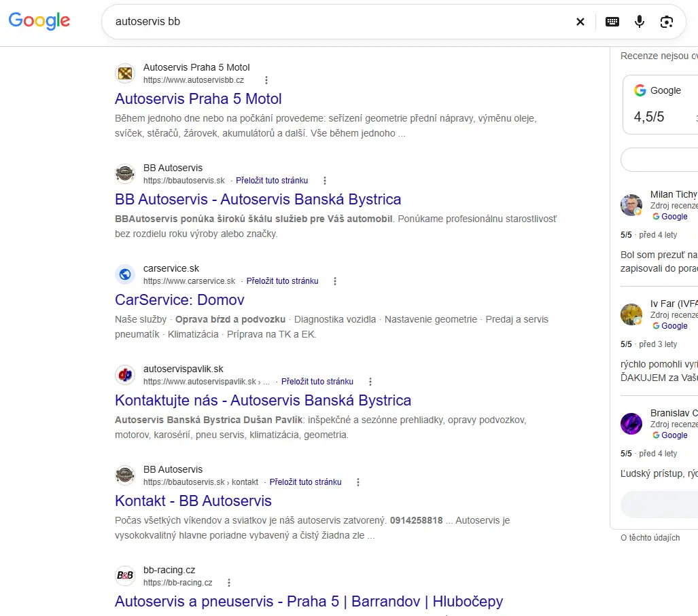This screenshot has width=698, height=616.
Task: Click bb-racing.cz B&B favicon
Action: tap(125, 576)
